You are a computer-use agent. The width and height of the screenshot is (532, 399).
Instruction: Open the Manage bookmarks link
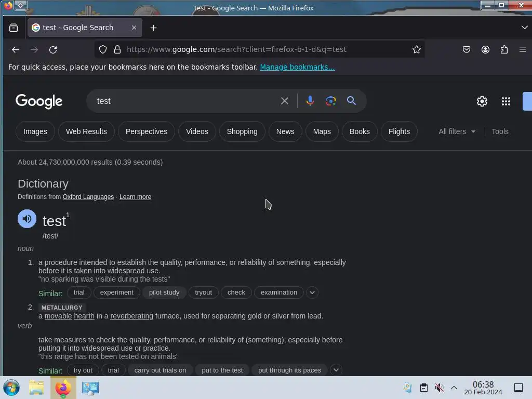click(x=297, y=67)
